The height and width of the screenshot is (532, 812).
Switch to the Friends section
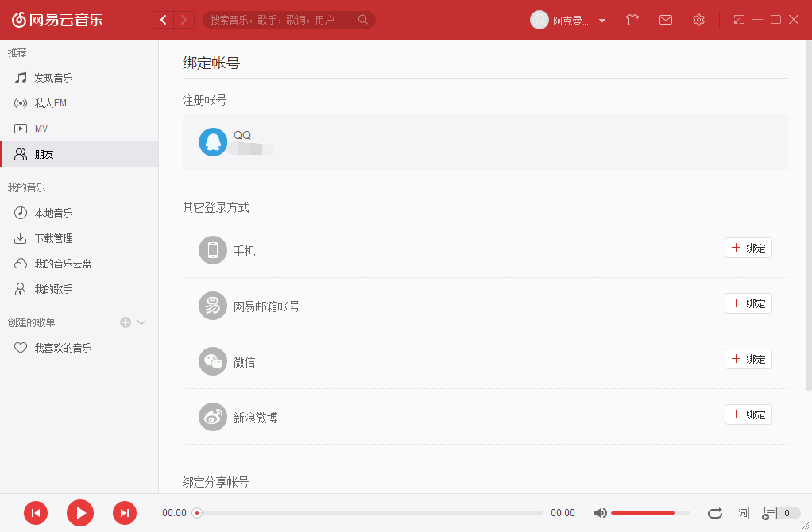[44, 153]
